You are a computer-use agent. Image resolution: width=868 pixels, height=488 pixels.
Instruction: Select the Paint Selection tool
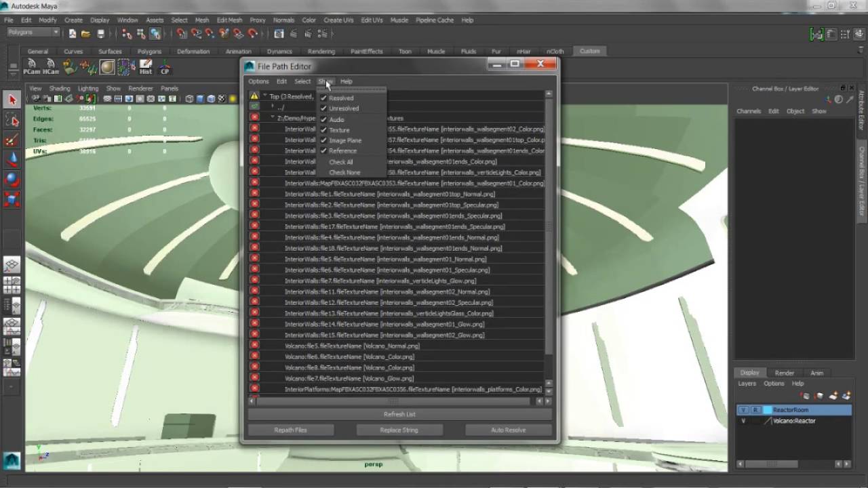(x=12, y=140)
